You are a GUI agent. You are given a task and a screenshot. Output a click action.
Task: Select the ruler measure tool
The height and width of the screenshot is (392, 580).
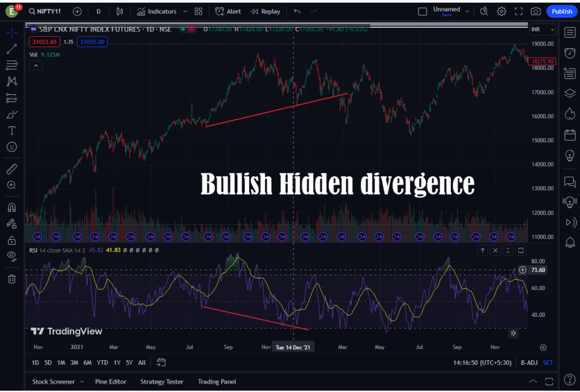pos(12,169)
